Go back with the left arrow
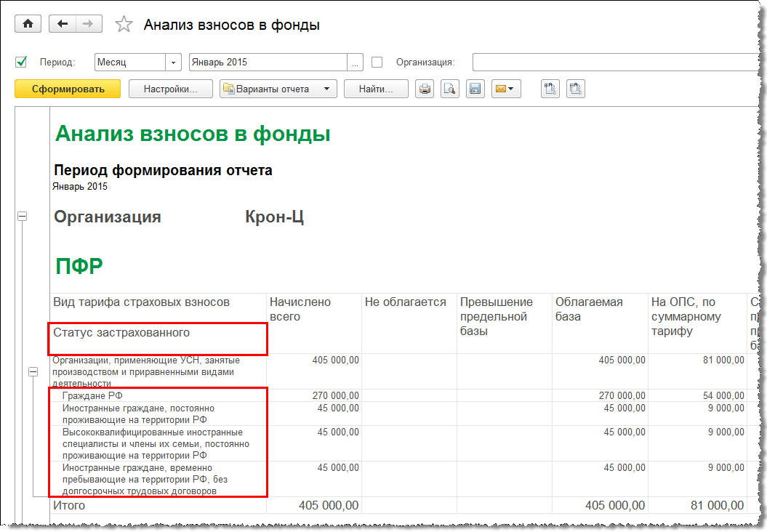The width and height of the screenshot is (767, 532). [x=62, y=24]
